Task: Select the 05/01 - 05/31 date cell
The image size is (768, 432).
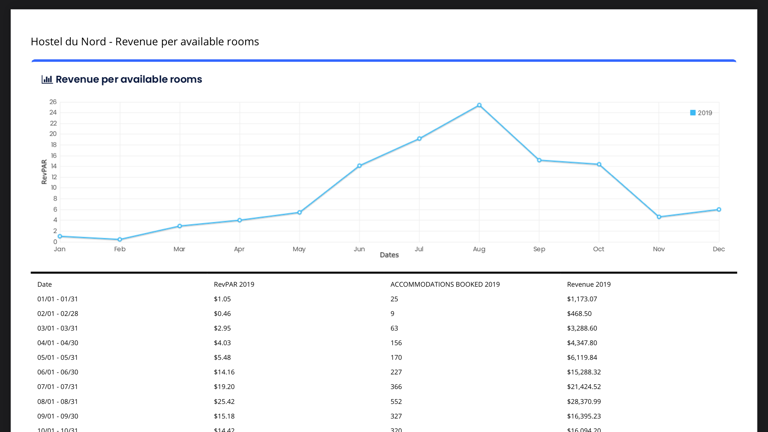Action: click(x=57, y=358)
